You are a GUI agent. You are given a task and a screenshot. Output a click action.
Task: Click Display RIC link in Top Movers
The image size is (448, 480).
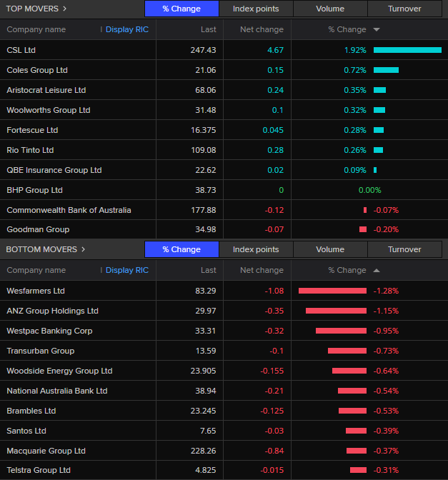127,29
